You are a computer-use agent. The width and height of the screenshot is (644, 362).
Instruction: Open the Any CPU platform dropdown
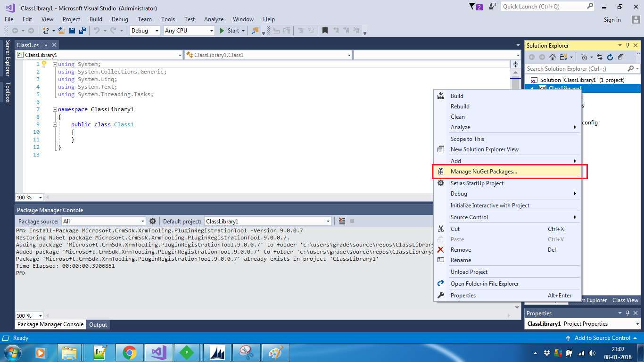click(189, 31)
